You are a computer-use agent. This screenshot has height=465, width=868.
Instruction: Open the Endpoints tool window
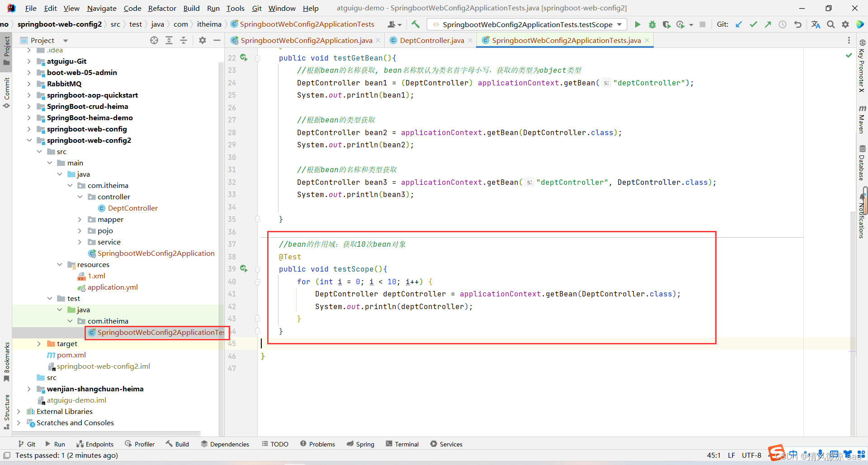94,444
